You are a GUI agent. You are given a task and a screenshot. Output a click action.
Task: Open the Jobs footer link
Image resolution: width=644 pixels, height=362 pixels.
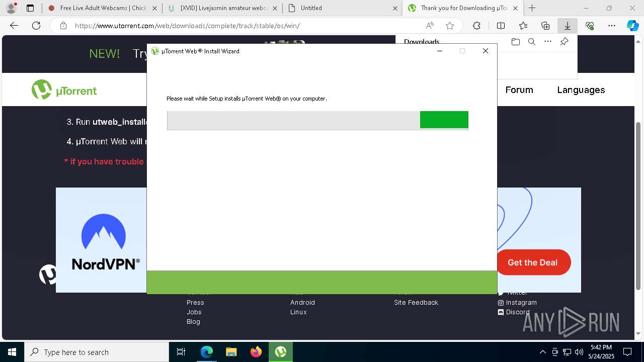point(194,312)
